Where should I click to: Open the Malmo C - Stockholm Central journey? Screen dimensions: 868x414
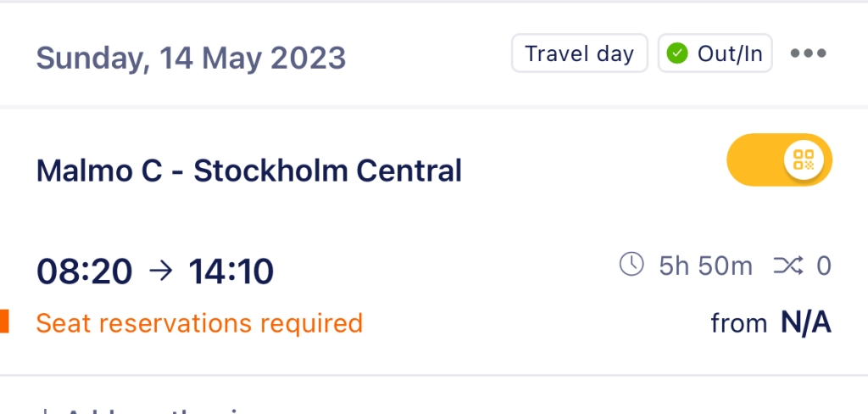pyautogui.click(x=248, y=171)
